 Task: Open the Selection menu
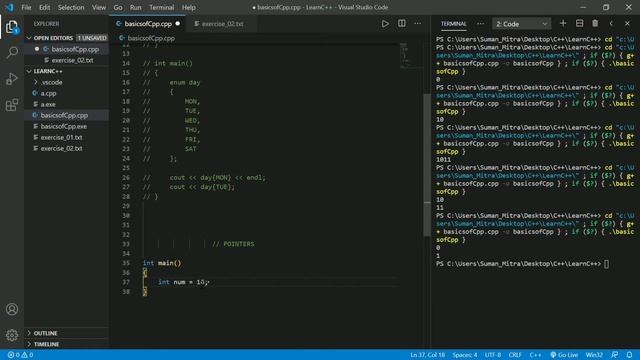click(71, 7)
